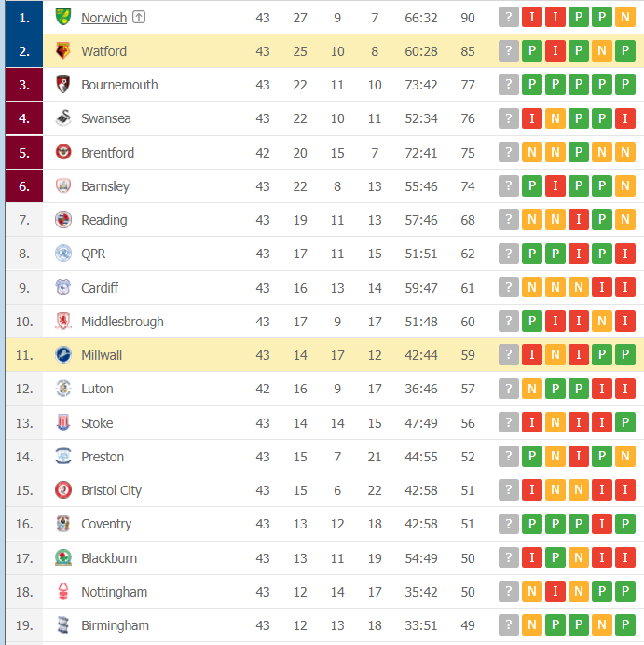Select the Middlesbrough team name

pos(122,322)
